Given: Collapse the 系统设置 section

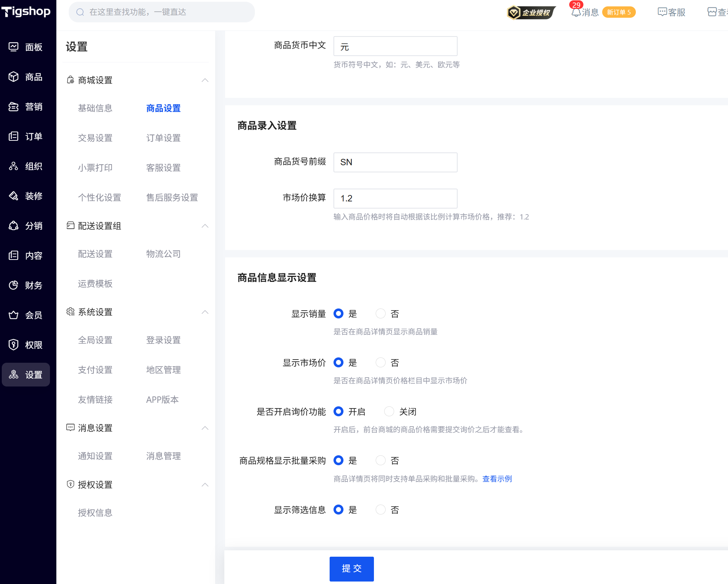Looking at the screenshot, I should click(x=205, y=312).
